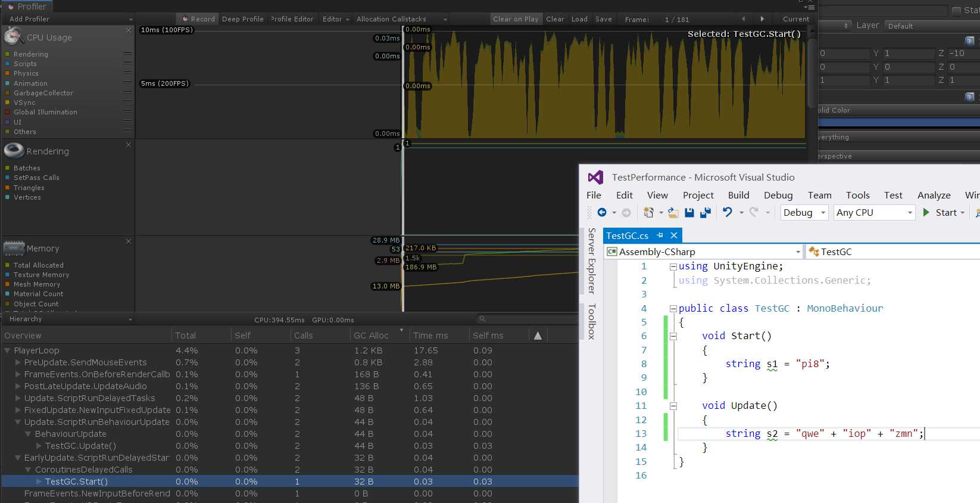Remove the Memory profiler module
This screenshot has width=980, height=503.
coord(129,241)
